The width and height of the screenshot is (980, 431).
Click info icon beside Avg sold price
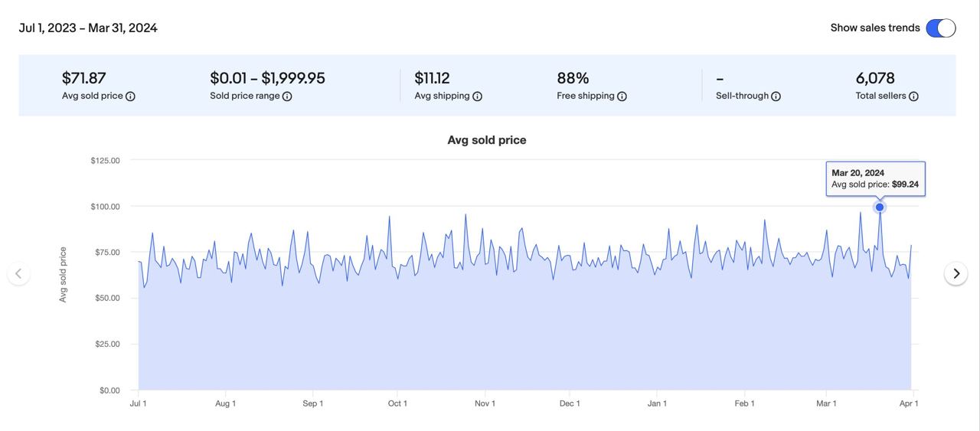tap(130, 96)
